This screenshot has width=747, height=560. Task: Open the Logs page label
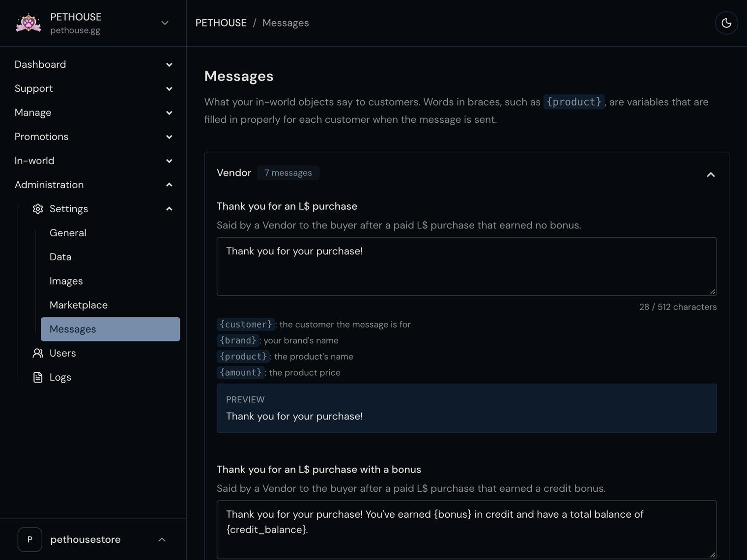coord(60,377)
